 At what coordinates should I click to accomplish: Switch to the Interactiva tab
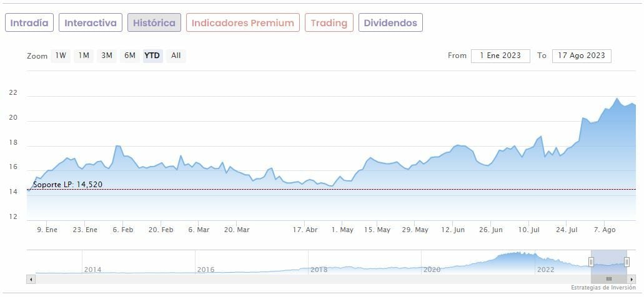click(91, 23)
